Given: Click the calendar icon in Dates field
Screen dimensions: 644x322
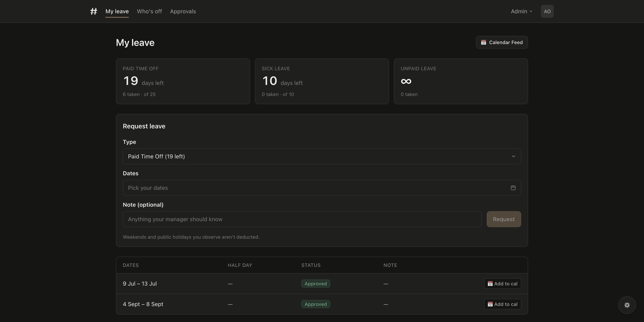Looking at the screenshot, I should tap(513, 188).
